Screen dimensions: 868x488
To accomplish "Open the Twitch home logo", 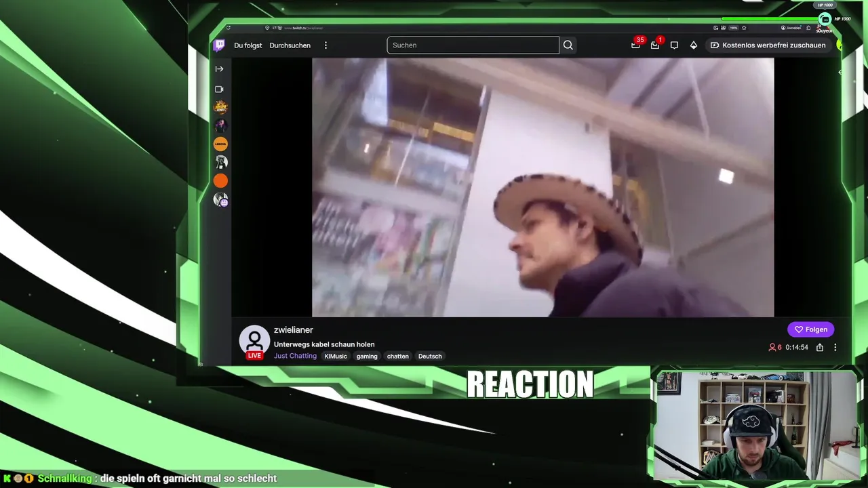I will pyautogui.click(x=219, y=45).
